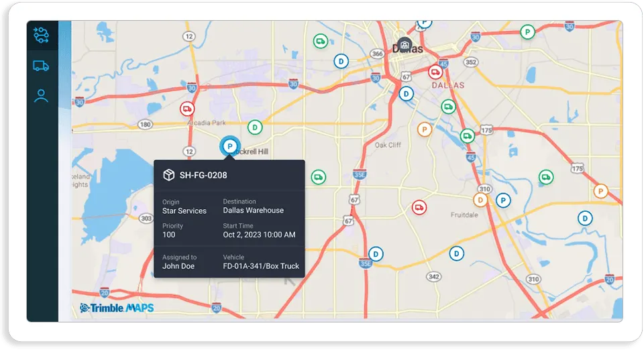Viewport: 644px width, 362px height.
Task: Select highlighted blue P marker at Cockrell Hill
Action: point(230,146)
